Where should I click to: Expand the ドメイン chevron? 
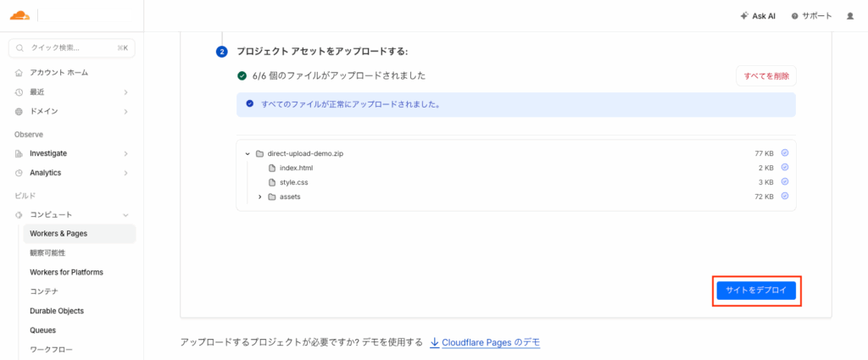point(125,111)
